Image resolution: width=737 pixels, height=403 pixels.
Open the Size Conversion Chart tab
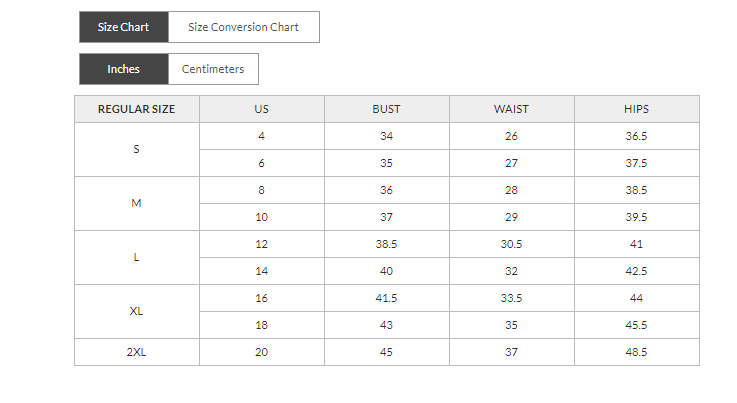[x=244, y=27]
